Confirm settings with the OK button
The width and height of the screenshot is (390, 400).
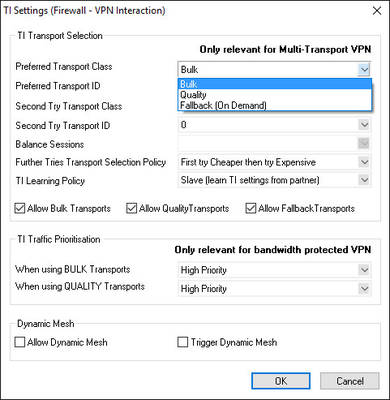[x=281, y=381]
